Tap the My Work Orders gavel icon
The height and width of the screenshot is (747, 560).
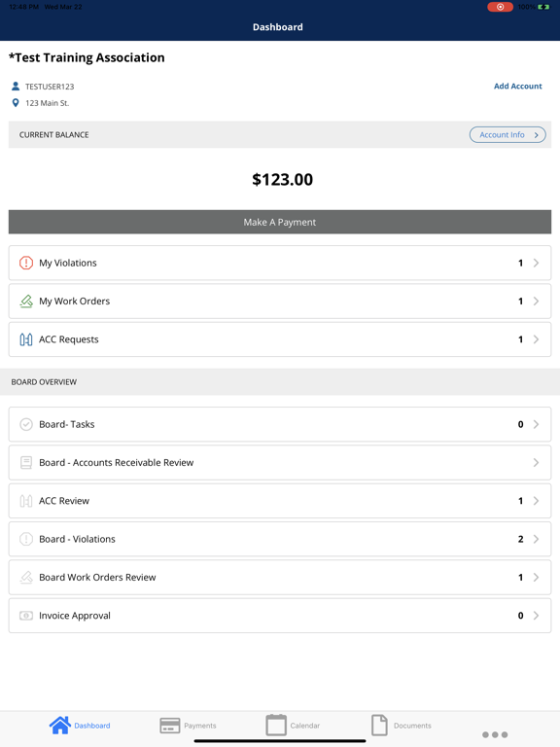click(x=26, y=302)
